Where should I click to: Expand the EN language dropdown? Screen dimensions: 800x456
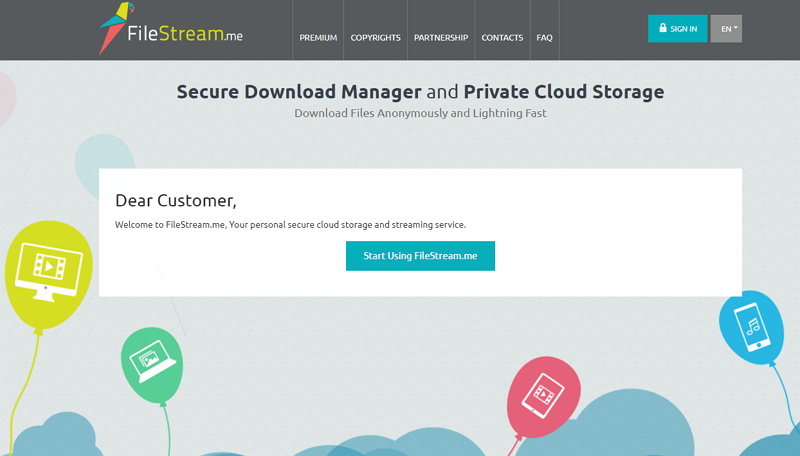click(726, 29)
